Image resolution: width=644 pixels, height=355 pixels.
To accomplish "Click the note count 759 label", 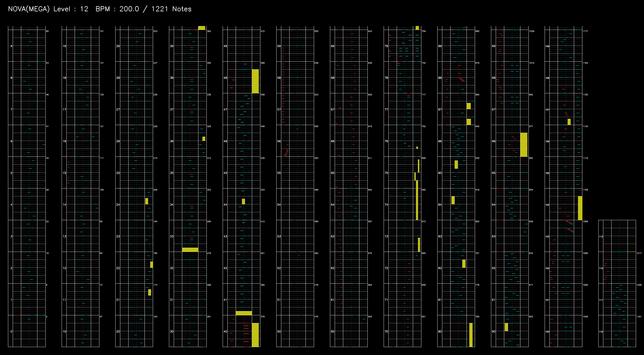I will 423,31.
